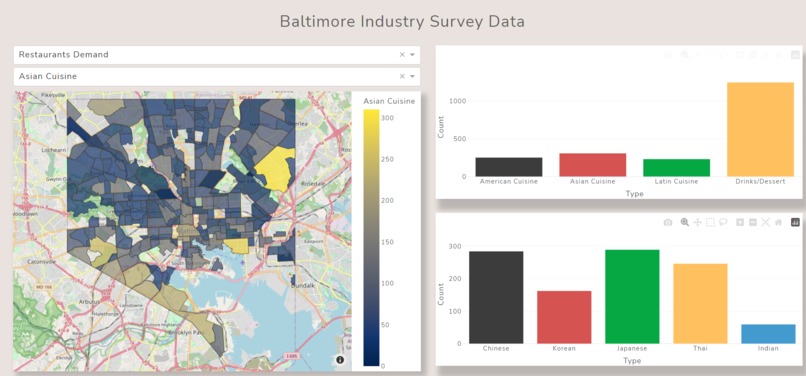Click the dark Chinese bar
This screenshot has height=376, width=806.
pyautogui.click(x=496, y=297)
